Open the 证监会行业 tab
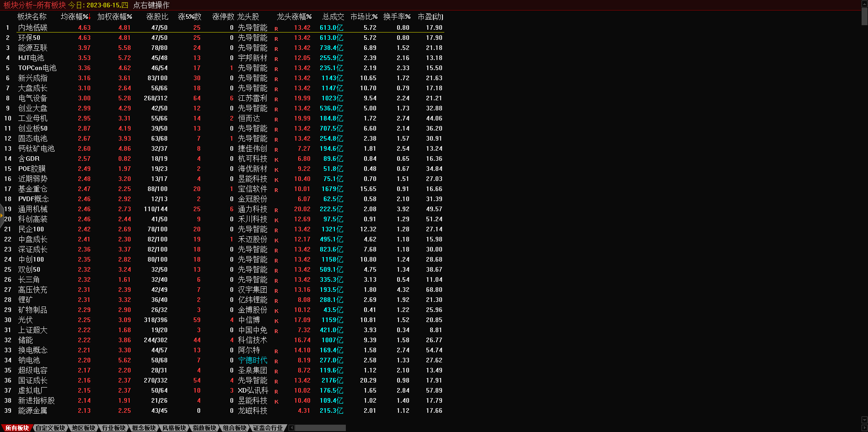Screen dimensions: 868x432 coord(268,428)
